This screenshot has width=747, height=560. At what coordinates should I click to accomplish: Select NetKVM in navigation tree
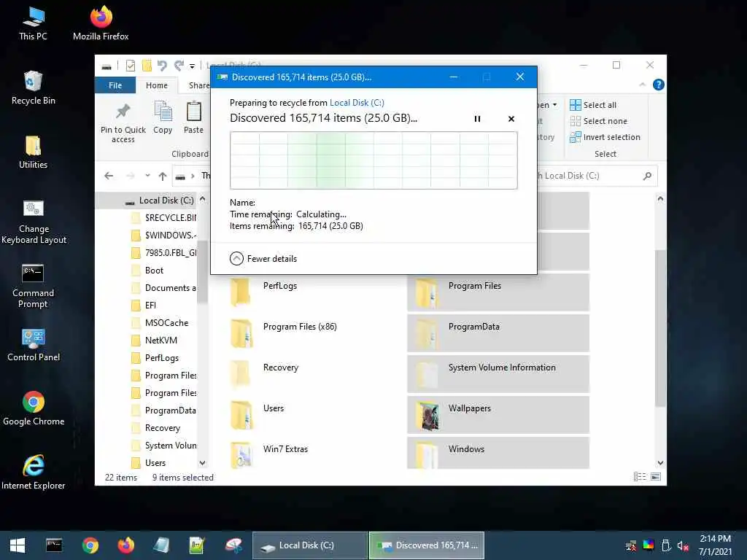click(155, 341)
